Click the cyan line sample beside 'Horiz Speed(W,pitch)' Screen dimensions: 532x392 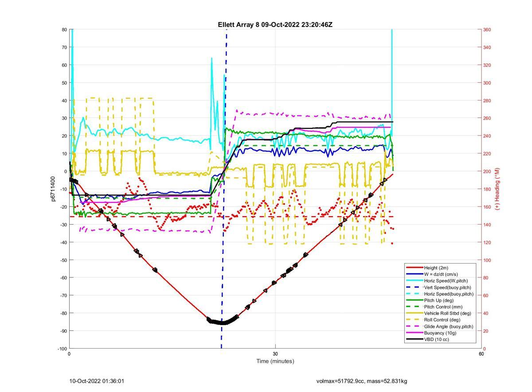[415, 281]
